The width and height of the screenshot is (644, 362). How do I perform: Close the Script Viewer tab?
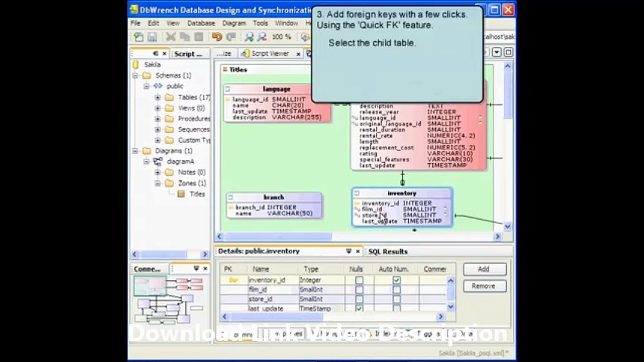(298, 54)
